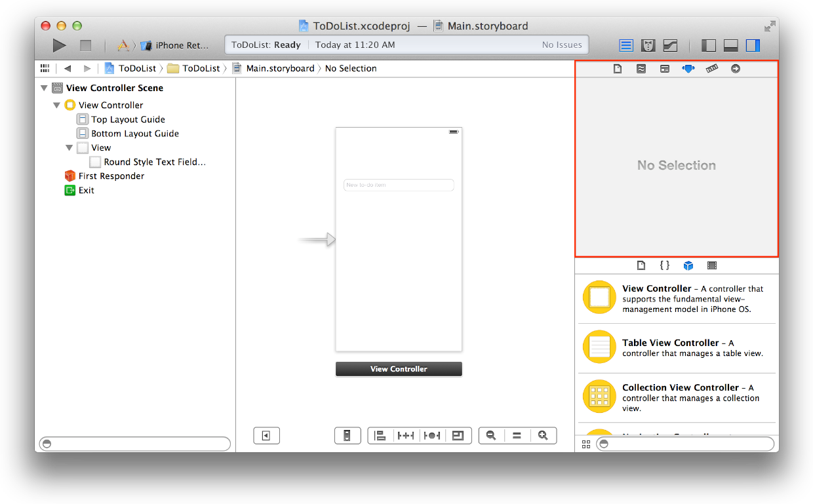Click No Selection in jump bar
This screenshot has width=813, height=504.
[351, 68]
